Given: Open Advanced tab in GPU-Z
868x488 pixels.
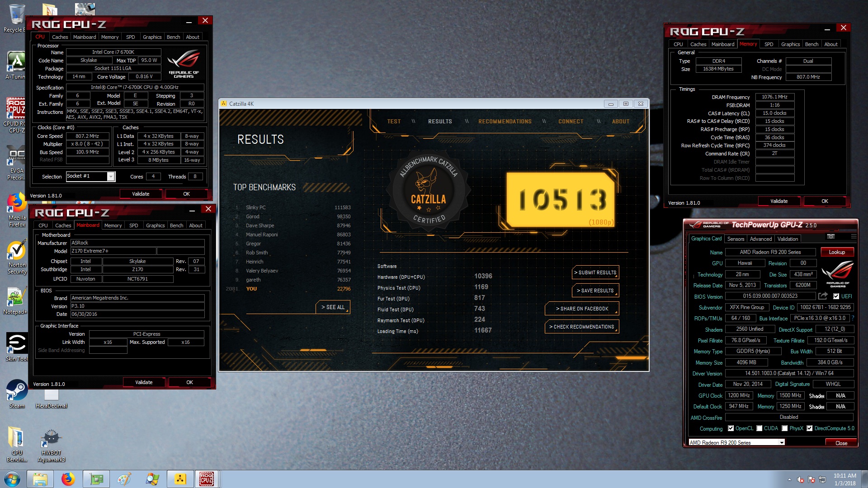Looking at the screenshot, I should pos(761,239).
